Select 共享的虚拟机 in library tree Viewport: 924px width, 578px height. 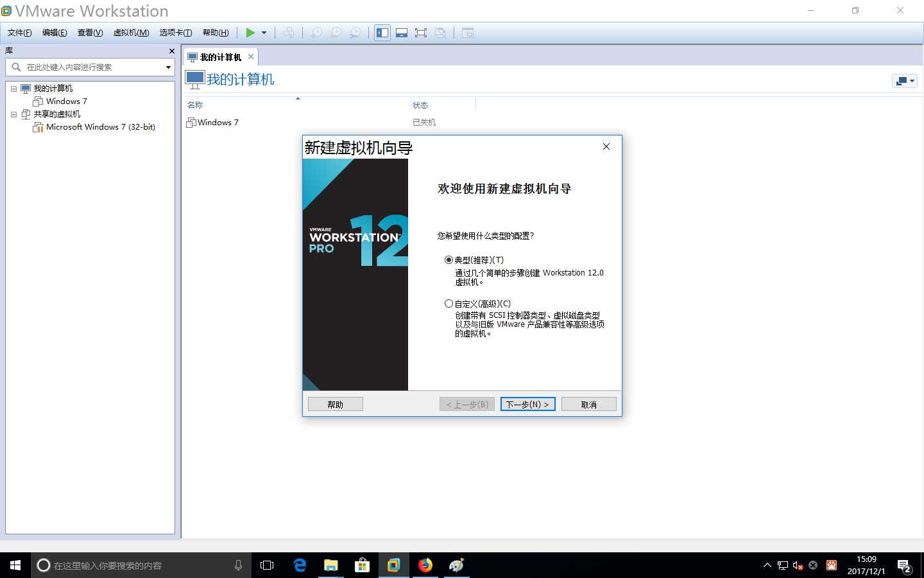tap(56, 114)
